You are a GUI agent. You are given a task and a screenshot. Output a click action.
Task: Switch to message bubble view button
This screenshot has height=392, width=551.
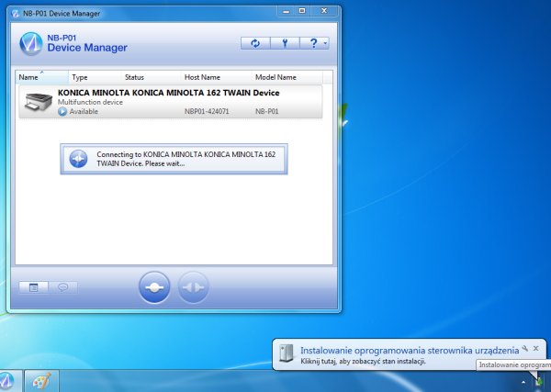62,287
